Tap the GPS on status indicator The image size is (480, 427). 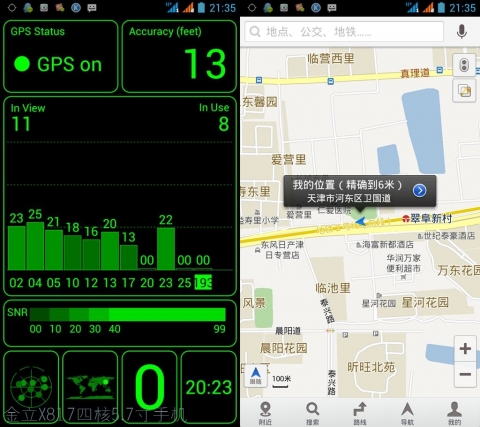(x=60, y=56)
